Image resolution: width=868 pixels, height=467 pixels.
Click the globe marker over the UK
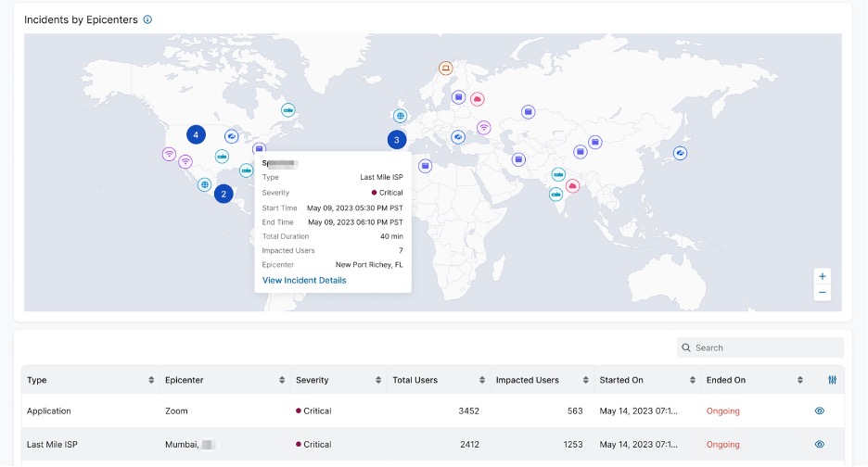(400, 116)
